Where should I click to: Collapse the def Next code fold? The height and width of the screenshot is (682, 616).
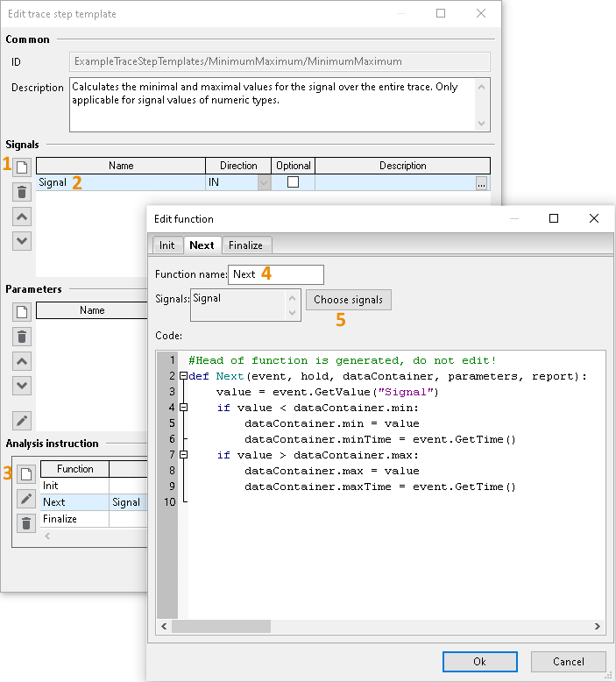[183, 376]
